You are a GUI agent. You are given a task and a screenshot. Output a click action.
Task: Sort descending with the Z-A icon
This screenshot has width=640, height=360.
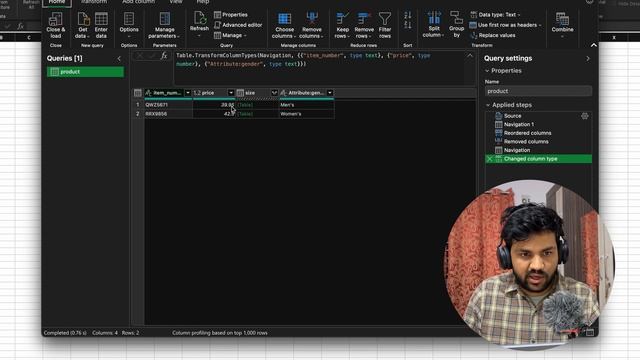(407, 25)
